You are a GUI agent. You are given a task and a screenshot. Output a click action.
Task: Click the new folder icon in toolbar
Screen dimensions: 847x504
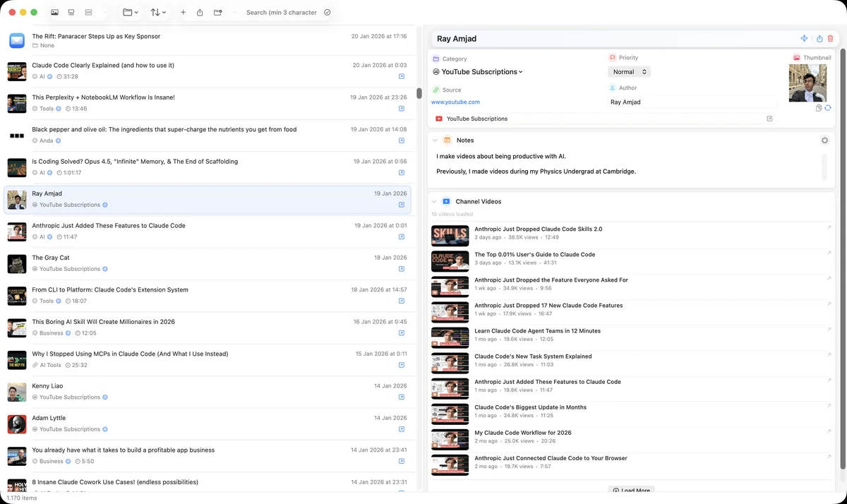coord(218,13)
